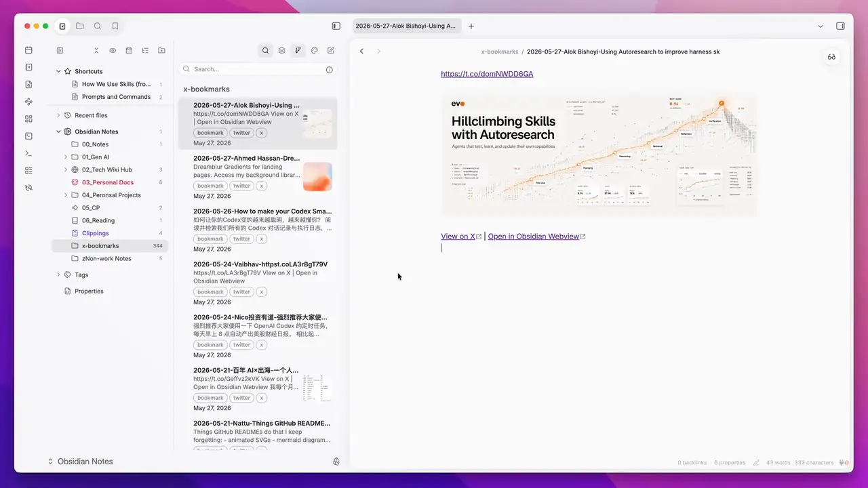Select the 05_CP folder
Viewport: 868px width, 488px height.
click(110, 208)
